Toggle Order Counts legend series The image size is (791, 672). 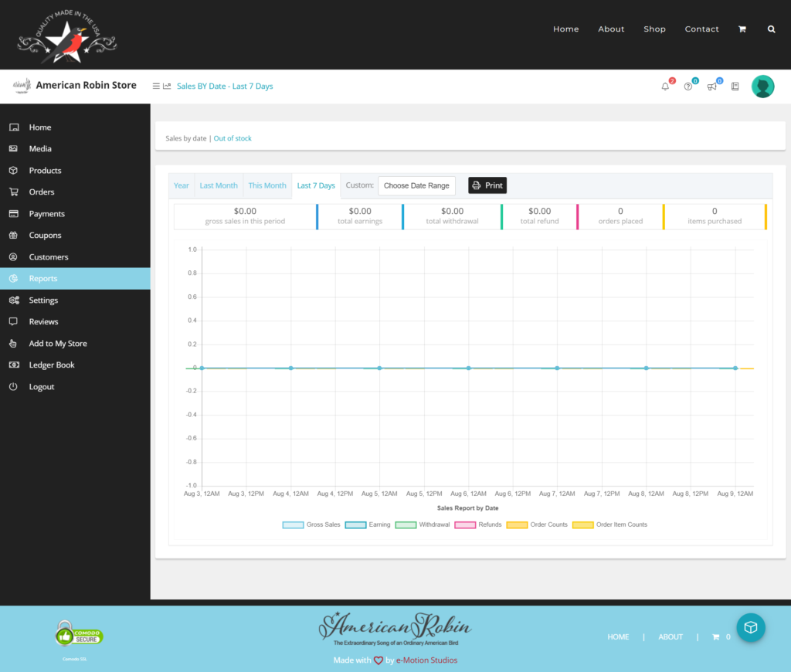[x=537, y=525]
